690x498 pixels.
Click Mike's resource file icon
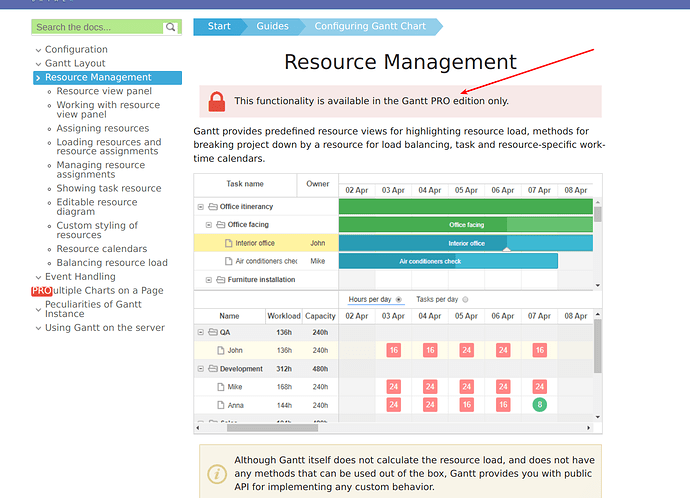point(221,387)
